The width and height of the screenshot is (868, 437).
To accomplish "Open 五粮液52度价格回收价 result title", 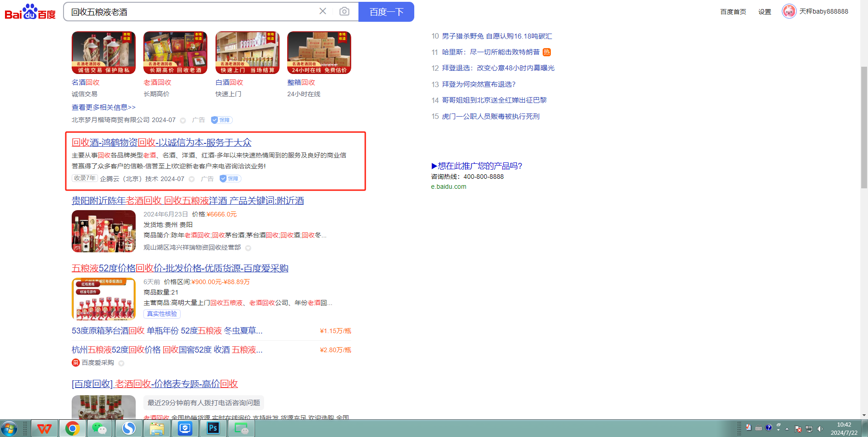I will click(180, 268).
